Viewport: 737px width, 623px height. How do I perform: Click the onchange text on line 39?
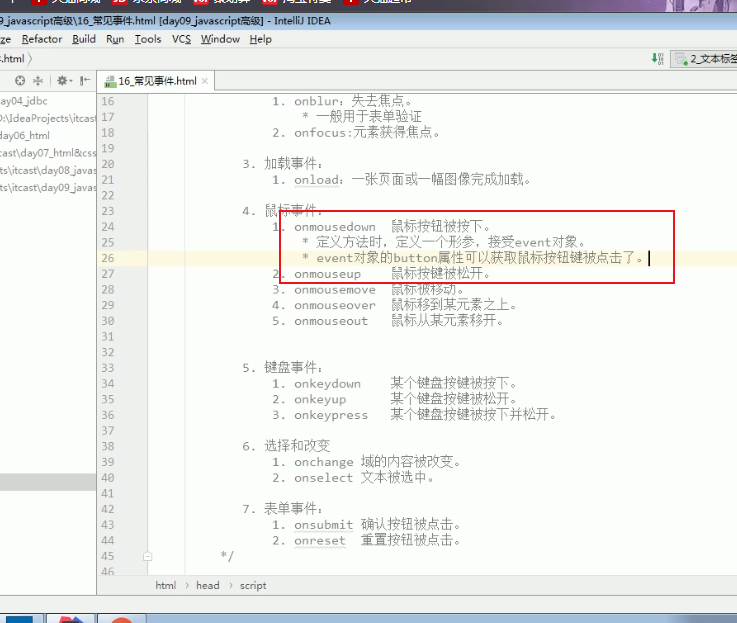pos(324,462)
